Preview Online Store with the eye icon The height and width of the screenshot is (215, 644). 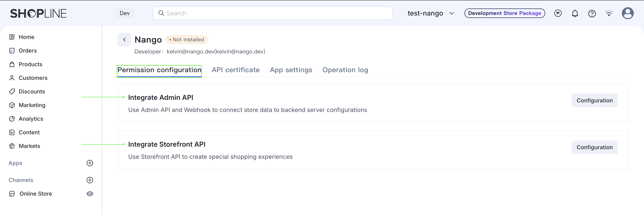click(90, 194)
